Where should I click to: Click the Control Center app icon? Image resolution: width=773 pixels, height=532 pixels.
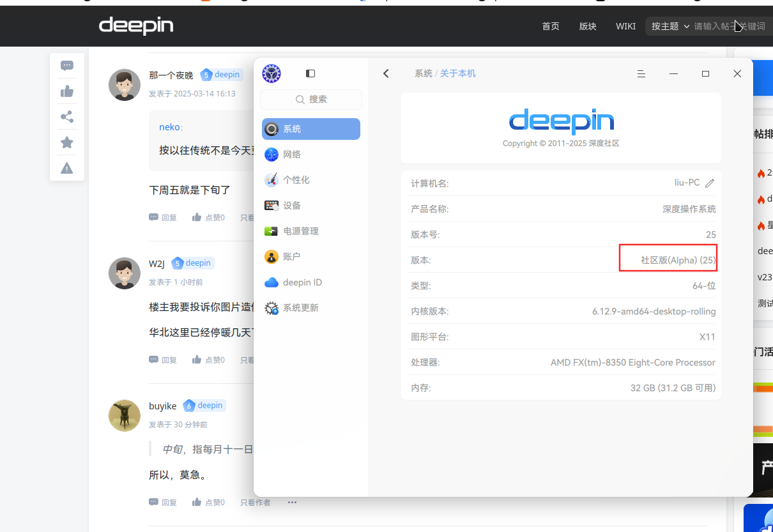tap(272, 73)
